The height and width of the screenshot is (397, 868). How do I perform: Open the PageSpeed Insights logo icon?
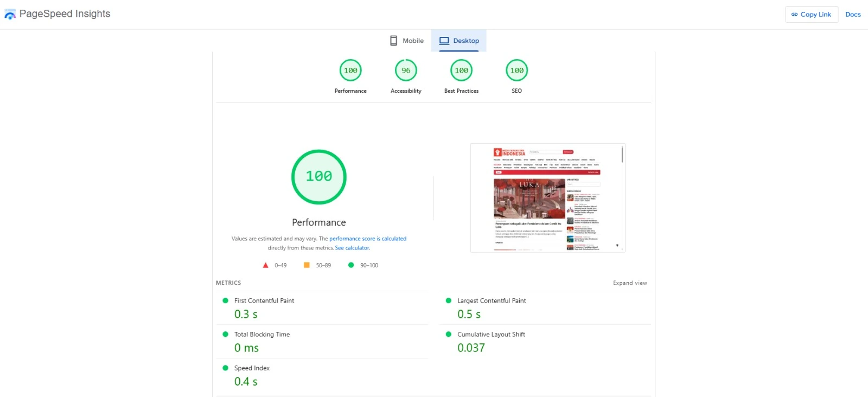pyautogui.click(x=10, y=15)
